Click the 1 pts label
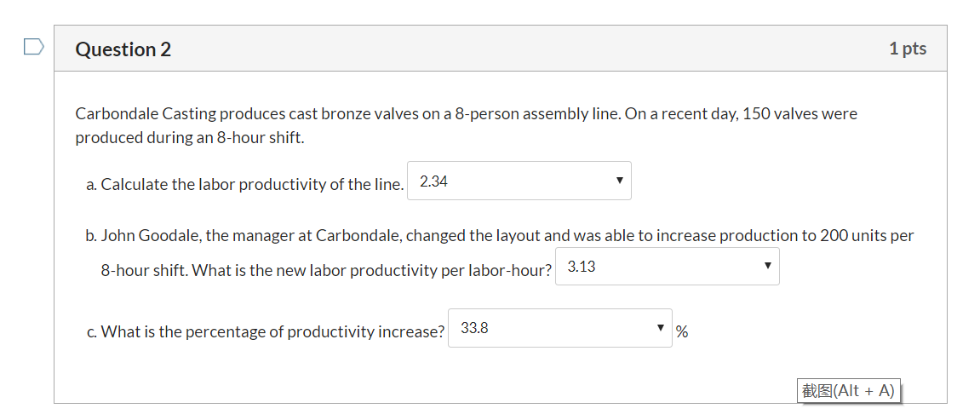 coord(908,48)
